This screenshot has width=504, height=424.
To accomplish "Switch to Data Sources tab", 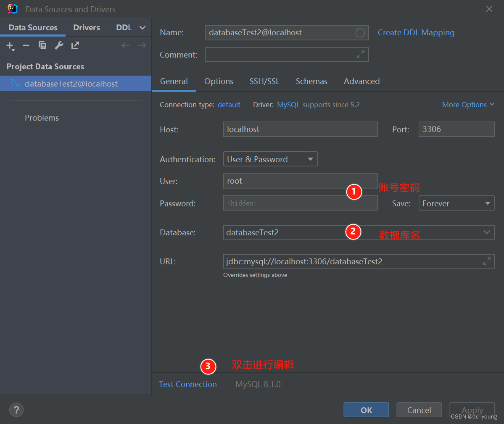I will (x=33, y=28).
